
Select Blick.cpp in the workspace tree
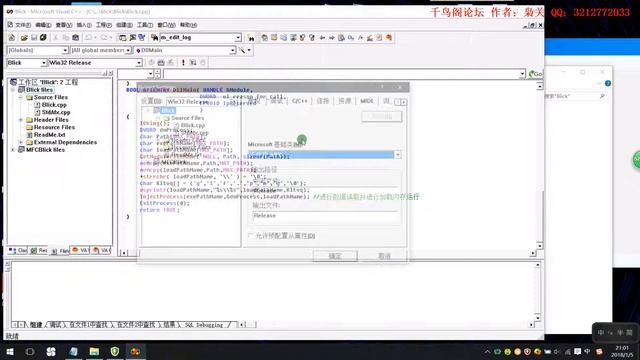[x=54, y=105]
